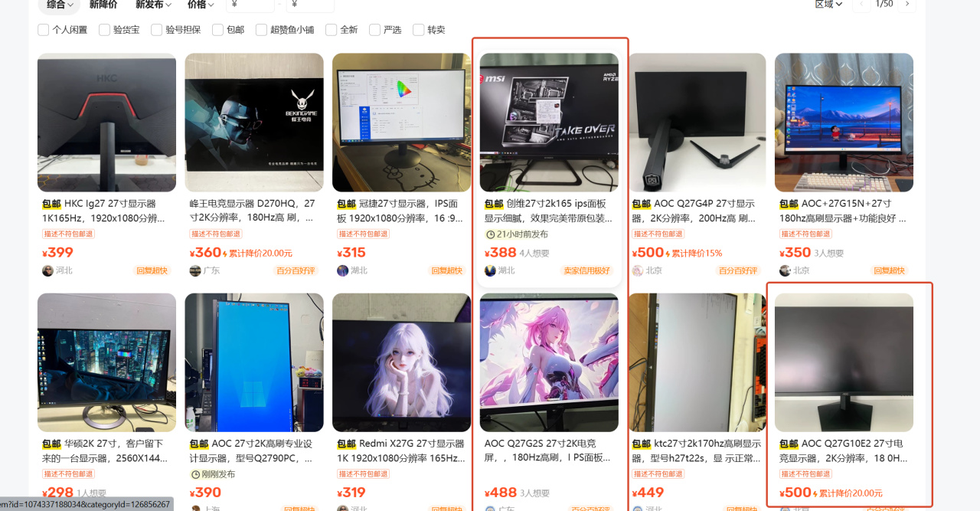The height and width of the screenshot is (511, 980).
Task: Go to next results page arrow
Action: pyautogui.click(x=907, y=5)
